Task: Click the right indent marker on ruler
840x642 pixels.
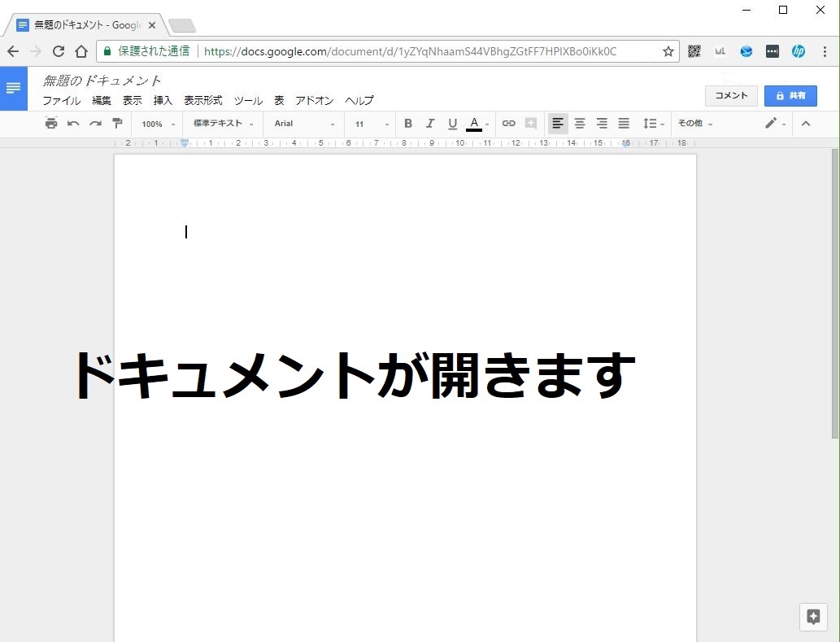Action: tap(625, 143)
